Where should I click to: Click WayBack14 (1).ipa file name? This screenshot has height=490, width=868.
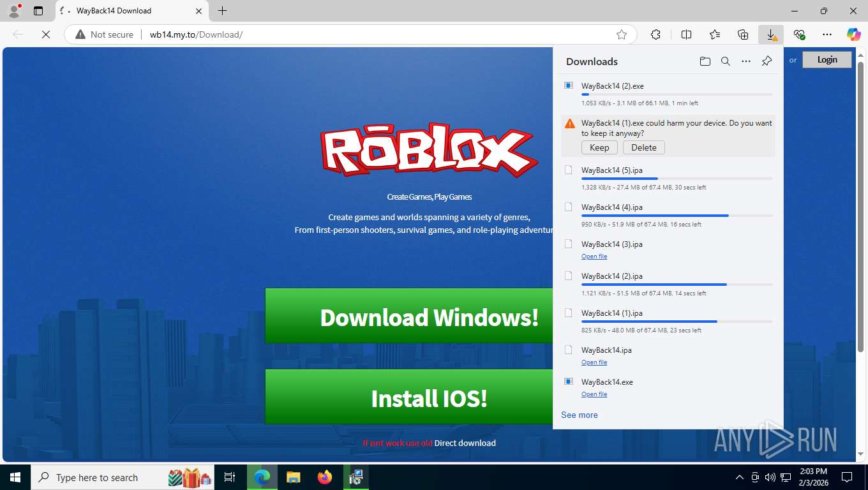tap(612, 313)
